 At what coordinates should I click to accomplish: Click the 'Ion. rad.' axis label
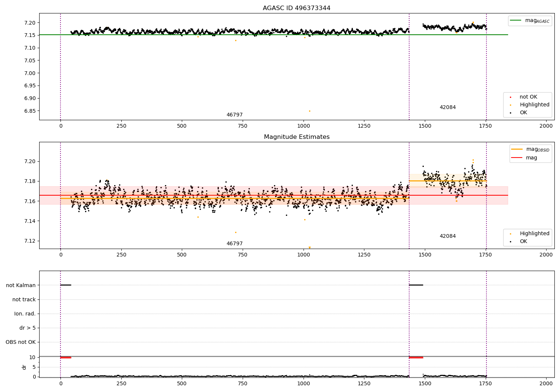[25, 314]
